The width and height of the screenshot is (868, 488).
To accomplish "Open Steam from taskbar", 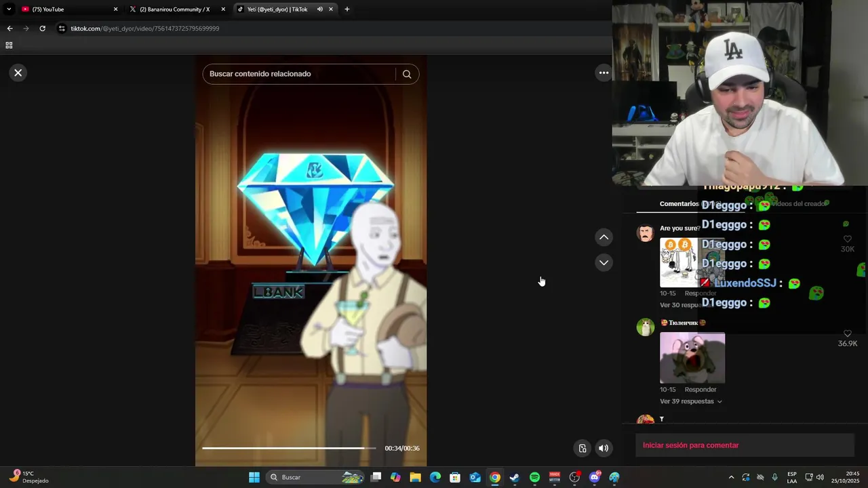I will tap(515, 477).
